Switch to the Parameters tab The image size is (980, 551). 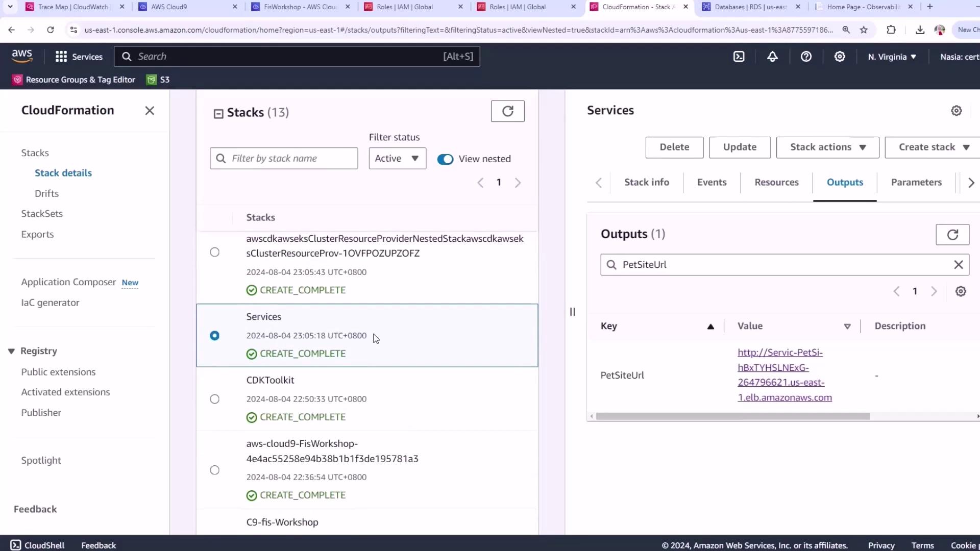(x=916, y=182)
